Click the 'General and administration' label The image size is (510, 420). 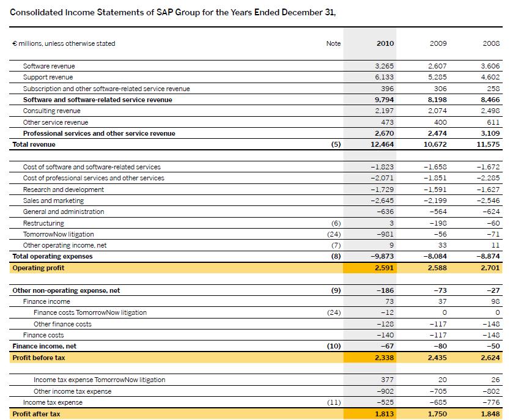point(64,212)
